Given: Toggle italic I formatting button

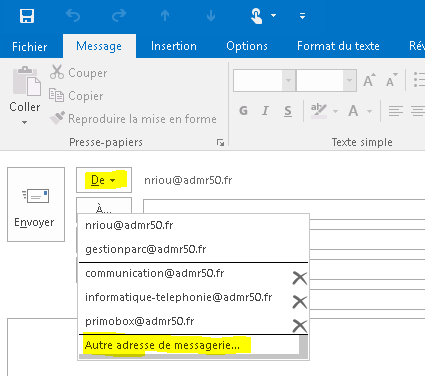Looking at the screenshot, I should point(265,111).
